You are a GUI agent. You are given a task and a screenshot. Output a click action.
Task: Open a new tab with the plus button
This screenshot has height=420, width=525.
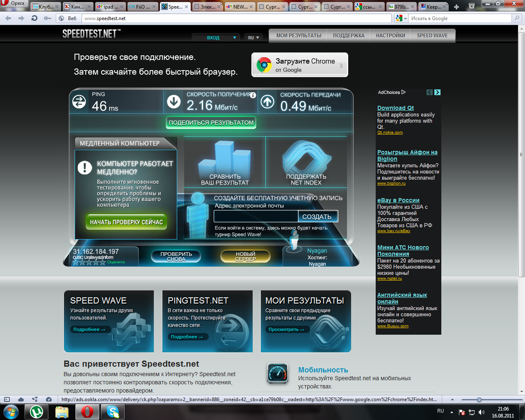(x=457, y=7)
